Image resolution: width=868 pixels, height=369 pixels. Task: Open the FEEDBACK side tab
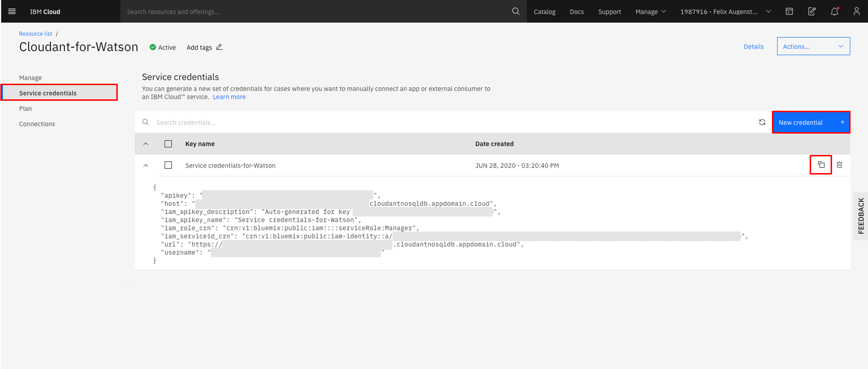pos(861,216)
